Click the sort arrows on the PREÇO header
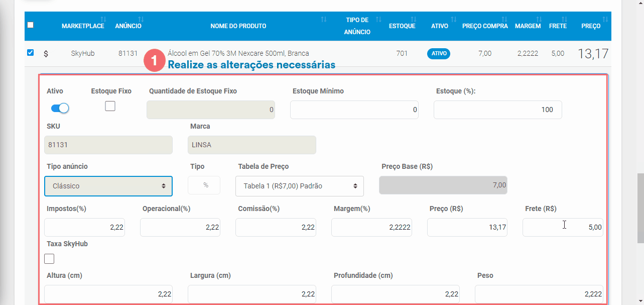 pos(605,20)
